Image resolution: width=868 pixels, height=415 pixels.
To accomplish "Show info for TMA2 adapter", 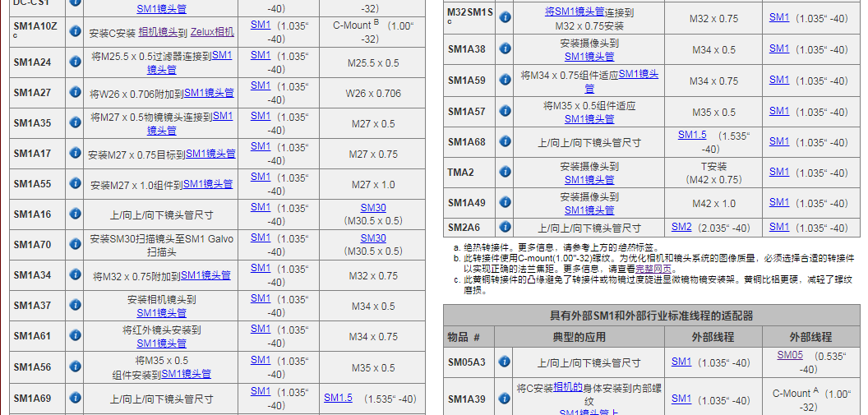I will (506, 173).
